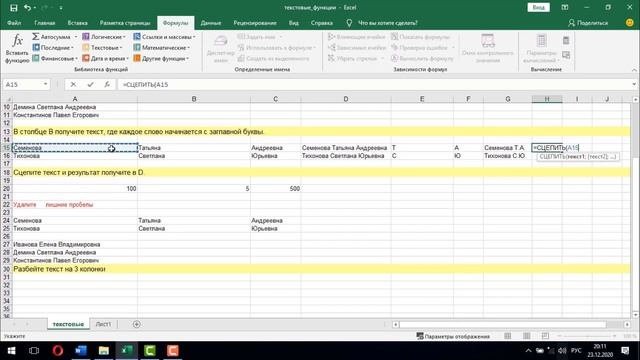Image resolution: width=640 pixels, height=360 pixels.
Task: Open Lookup and Reference functions list
Action: pyautogui.click(x=164, y=37)
